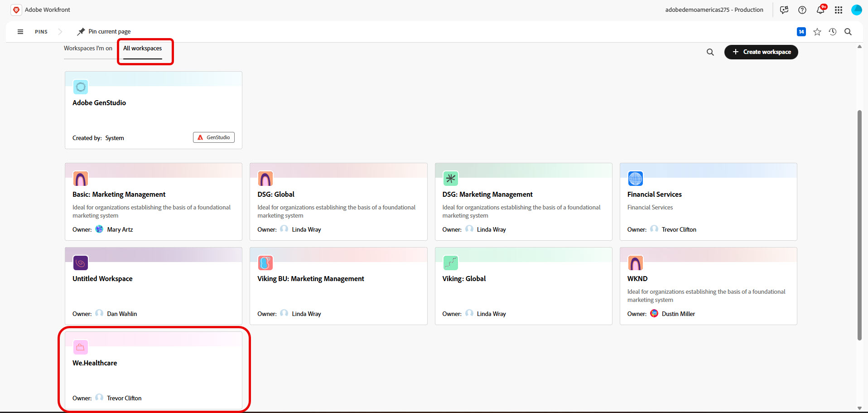Open the WKND workspace title
Image resolution: width=868 pixels, height=413 pixels.
pos(637,279)
